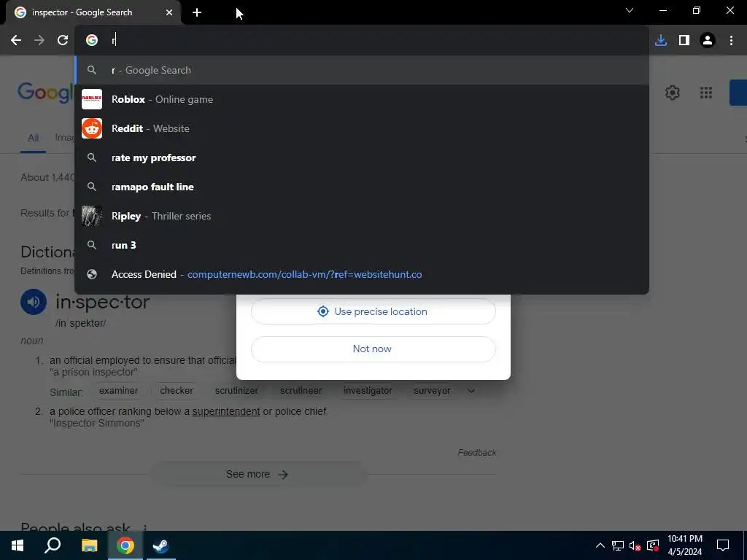Choose the Ripley Thriller series suggestion
Screen dimensions: 747x560
(x=362, y=216)
